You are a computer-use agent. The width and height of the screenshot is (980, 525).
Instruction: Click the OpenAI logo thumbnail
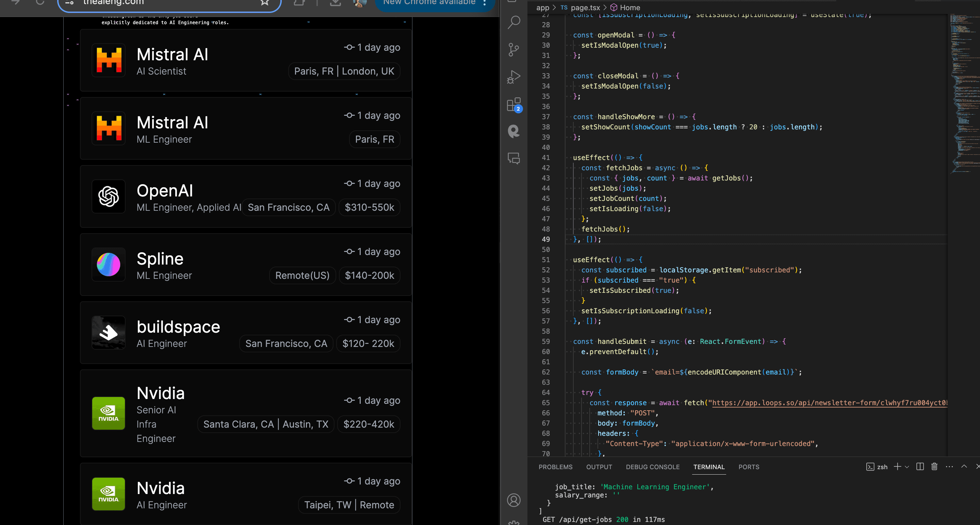109,196
